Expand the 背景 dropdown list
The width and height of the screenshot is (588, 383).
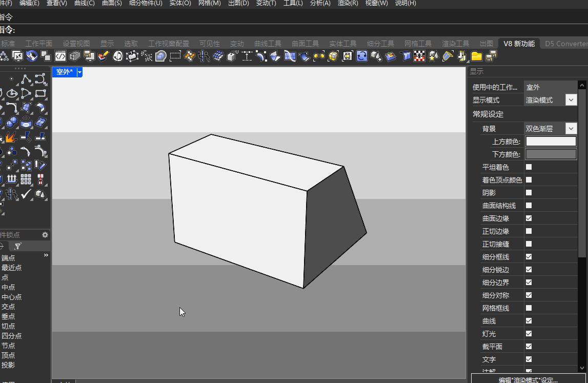pos(571,129)
